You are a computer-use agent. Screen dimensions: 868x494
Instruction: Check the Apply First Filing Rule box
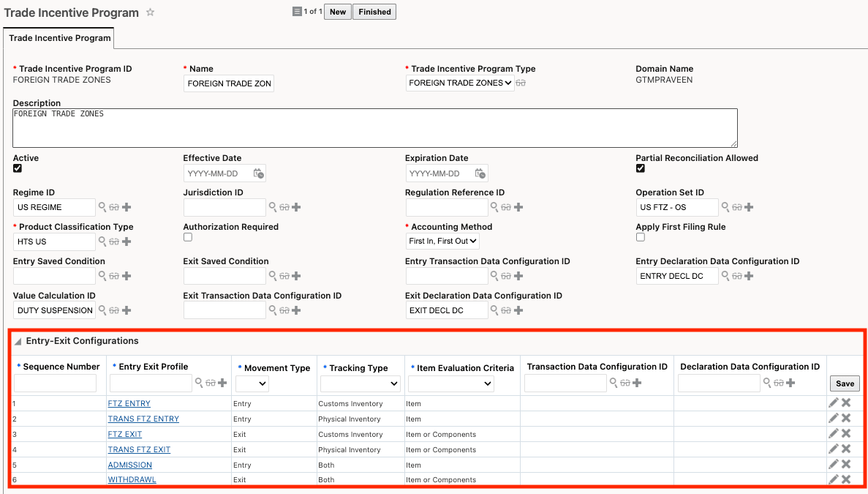pyautogui.click(x=641, y=237)
